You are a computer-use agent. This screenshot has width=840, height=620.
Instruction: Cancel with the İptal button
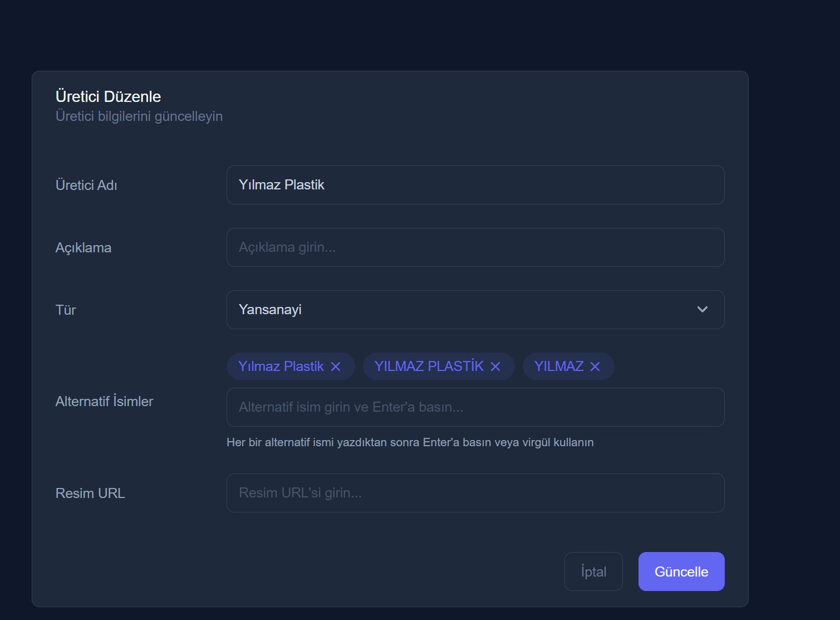coord(593,571)
